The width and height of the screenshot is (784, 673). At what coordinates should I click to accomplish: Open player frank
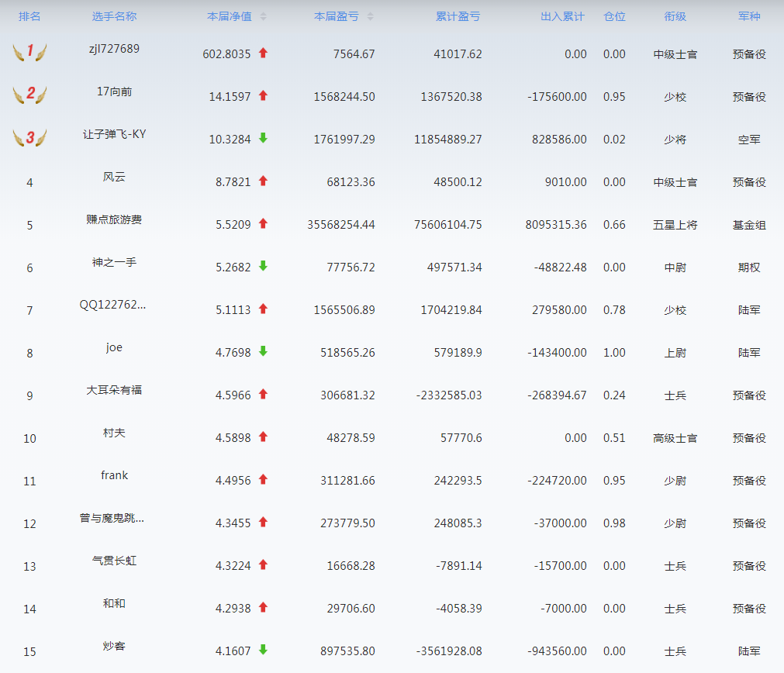pyautogui.click(x=114, y=475)
